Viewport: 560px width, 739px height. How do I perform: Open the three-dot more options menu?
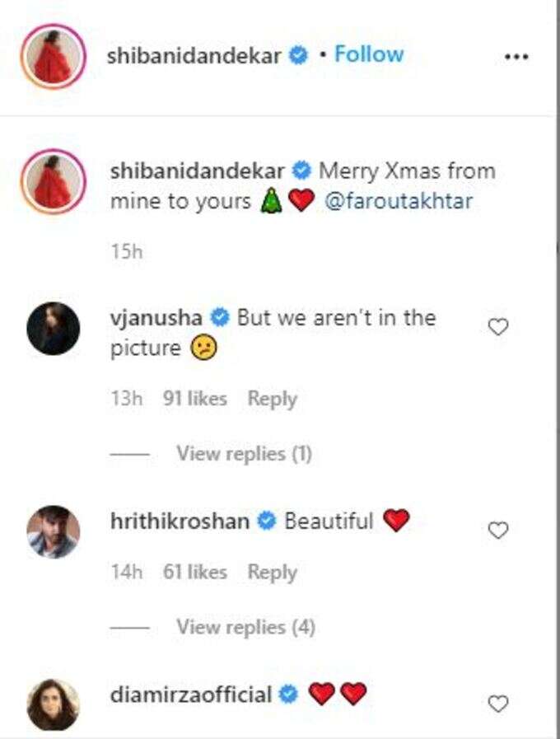tap(516, 57)
